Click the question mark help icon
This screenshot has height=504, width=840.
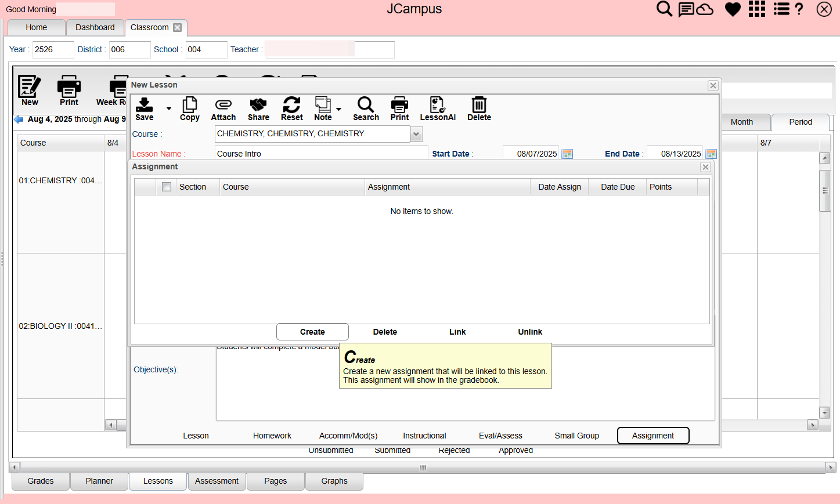point(799,9)
